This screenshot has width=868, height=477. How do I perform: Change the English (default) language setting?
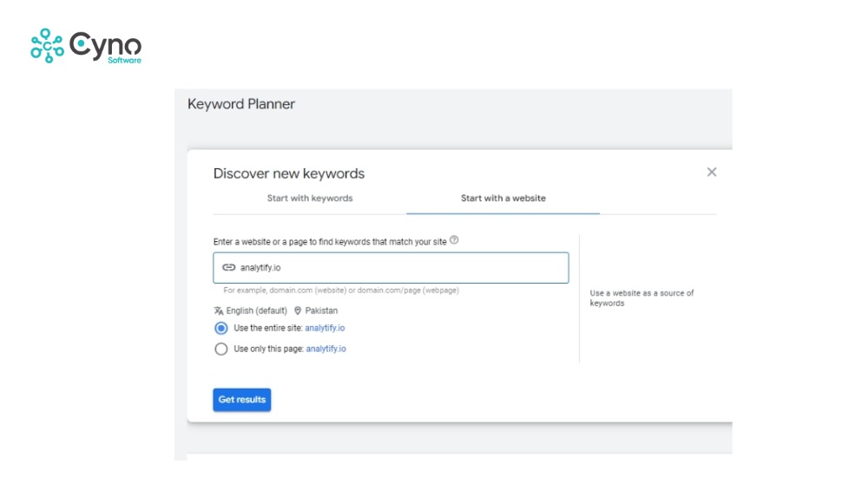257,310
